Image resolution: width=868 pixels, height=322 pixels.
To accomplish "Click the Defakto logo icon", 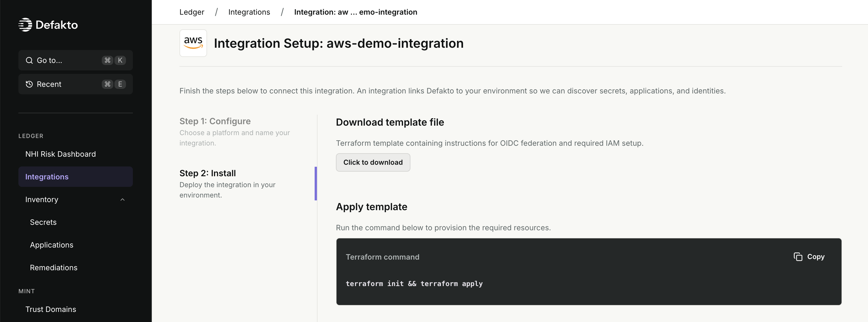I will coord(25,25).
